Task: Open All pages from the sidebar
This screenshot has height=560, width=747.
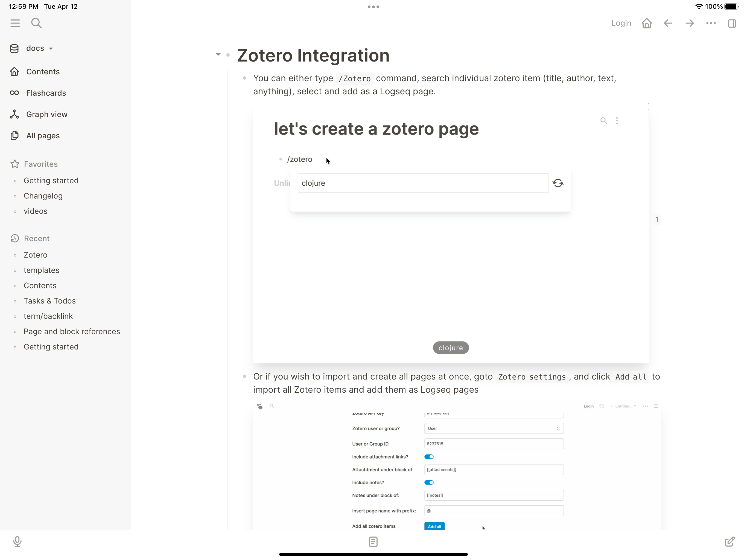Action: [x=42, y=135]
